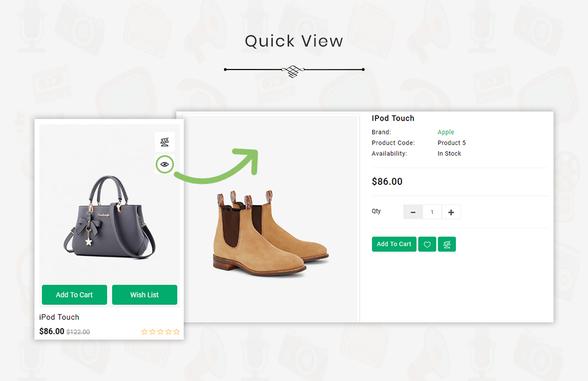The height and width of the screenshot is (381, 588).
Task: Open quick view with the eye icon
Action: tap(165, 164)
